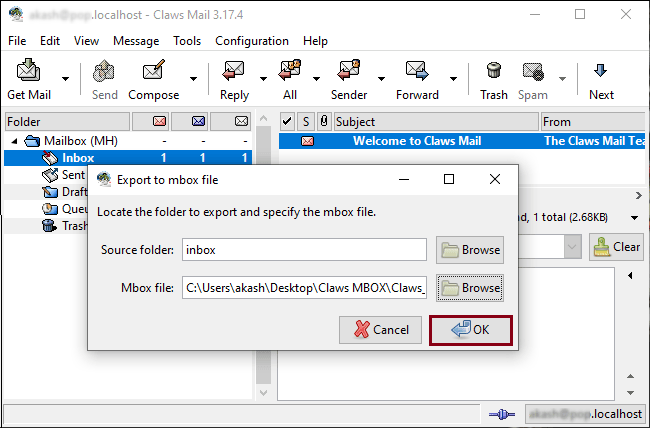
Task: Click the unread messages column icon
Action: coord(198,122)
